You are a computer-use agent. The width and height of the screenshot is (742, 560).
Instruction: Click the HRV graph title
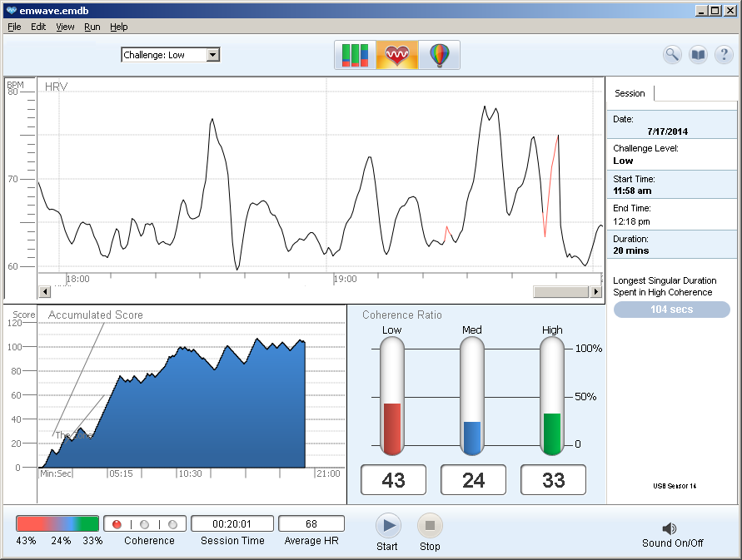point(57,87)
